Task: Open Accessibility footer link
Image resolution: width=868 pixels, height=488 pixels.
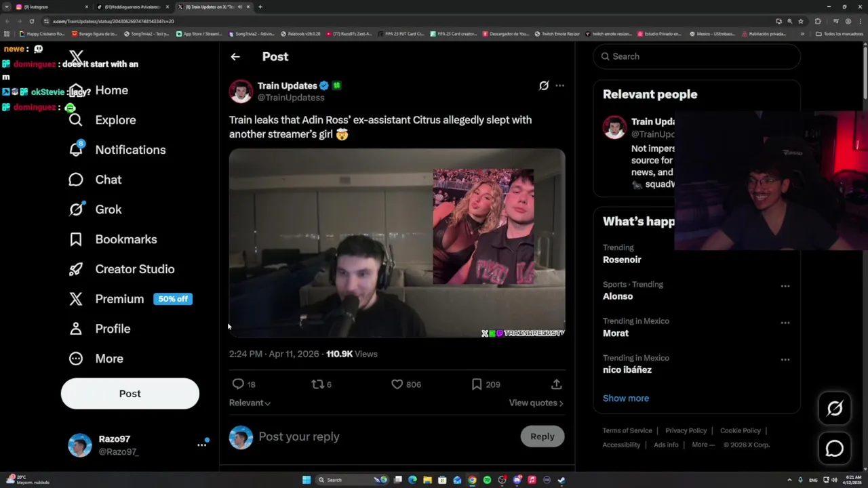Action: [x=621, y=445]
